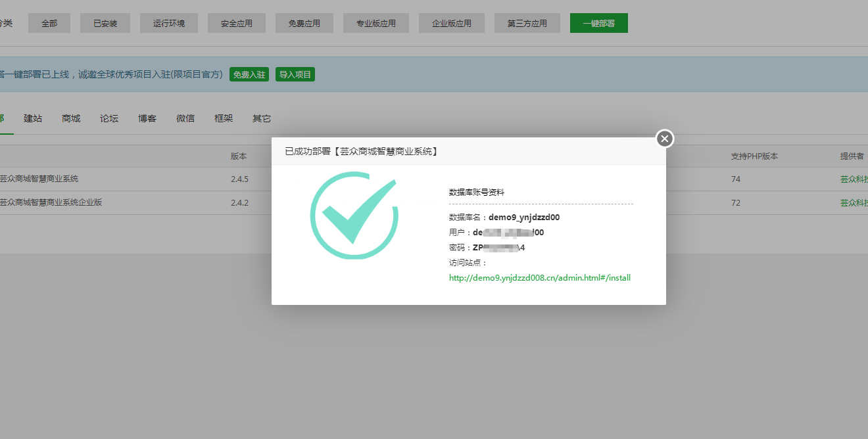Show 第三方应用 category
This screenshot has width=868, height=439.
tap(527, 23)
